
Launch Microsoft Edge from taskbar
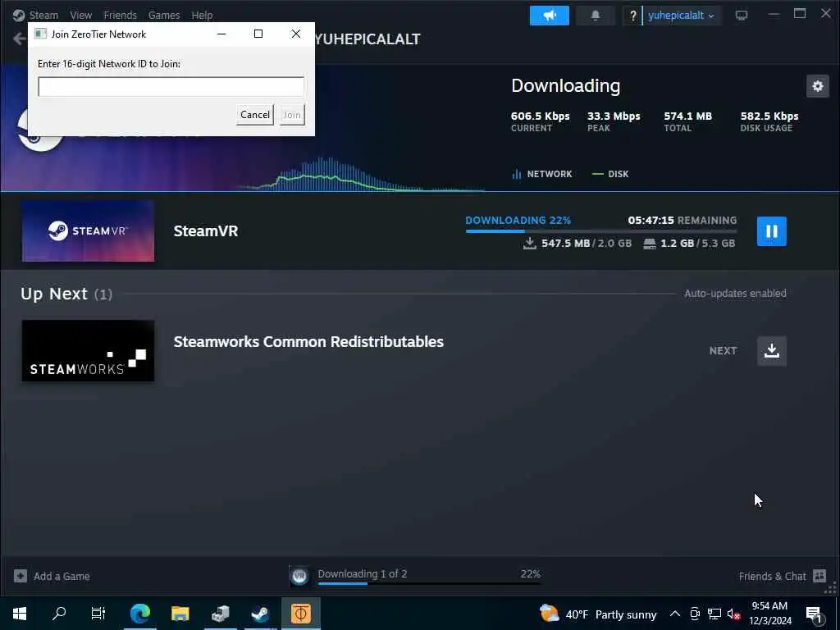coord(140,614)
